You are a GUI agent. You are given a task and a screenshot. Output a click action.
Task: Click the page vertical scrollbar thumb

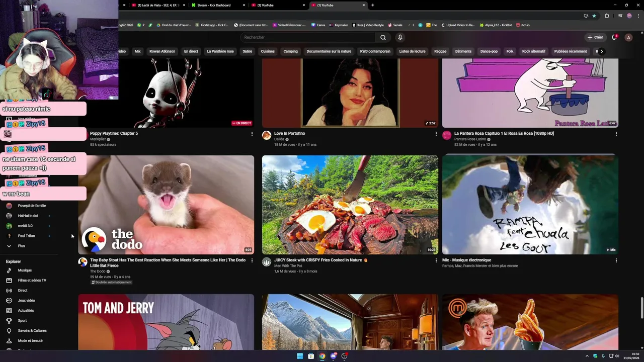[x=641, y=308]
